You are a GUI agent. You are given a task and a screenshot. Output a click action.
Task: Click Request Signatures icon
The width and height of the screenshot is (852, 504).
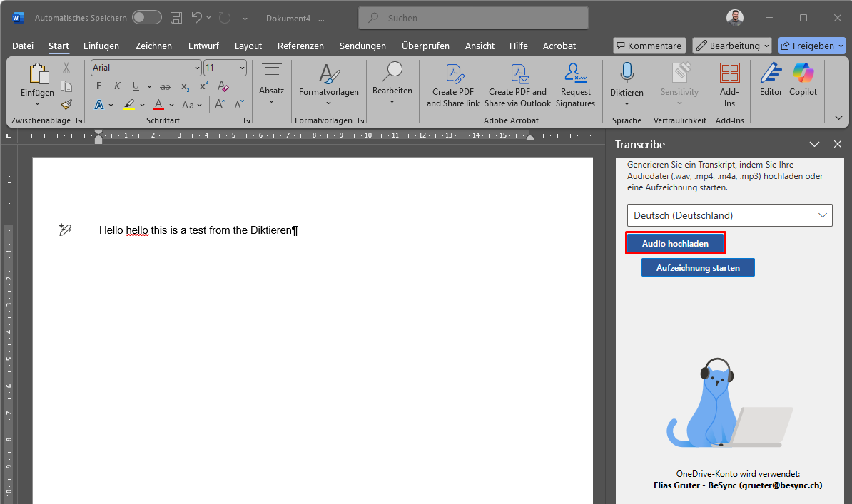coord(575,86)
